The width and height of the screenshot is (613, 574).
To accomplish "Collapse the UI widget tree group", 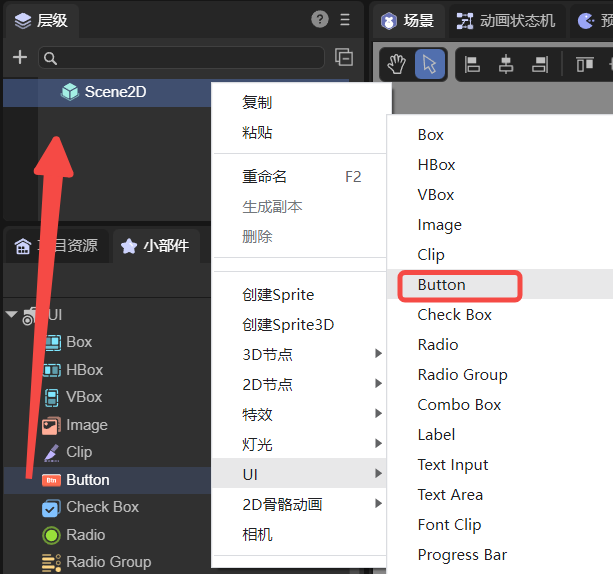I will point(12,315).
